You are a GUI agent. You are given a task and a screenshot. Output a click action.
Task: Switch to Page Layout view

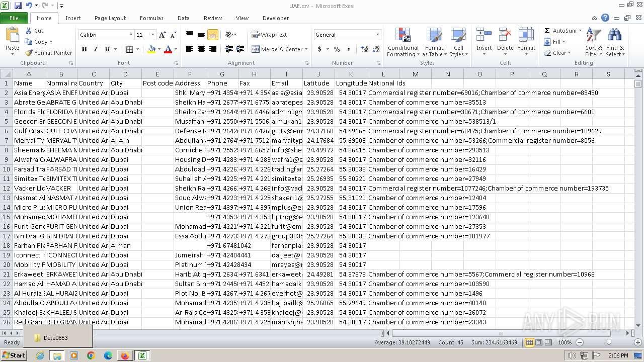pos(539,342)
